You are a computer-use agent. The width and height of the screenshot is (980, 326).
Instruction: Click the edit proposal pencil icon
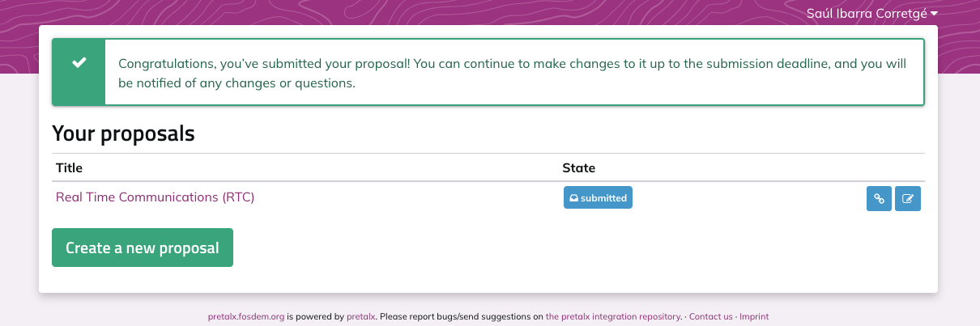908,198
